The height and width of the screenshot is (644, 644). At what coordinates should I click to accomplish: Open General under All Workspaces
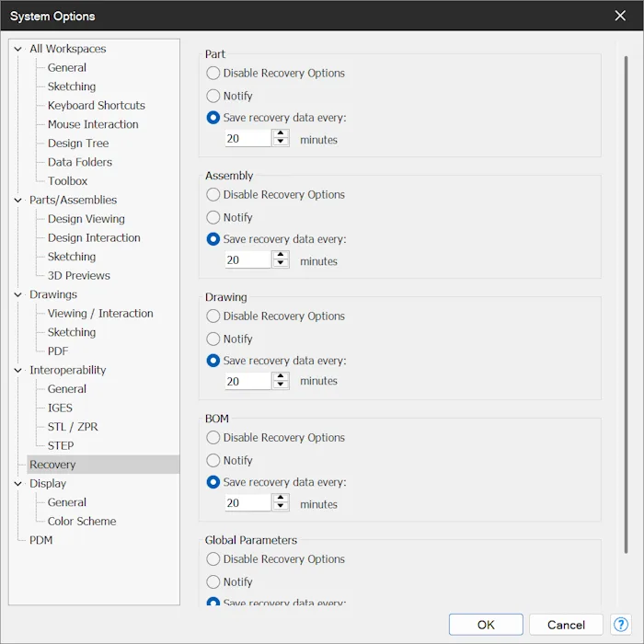click(x=67, y=67)
